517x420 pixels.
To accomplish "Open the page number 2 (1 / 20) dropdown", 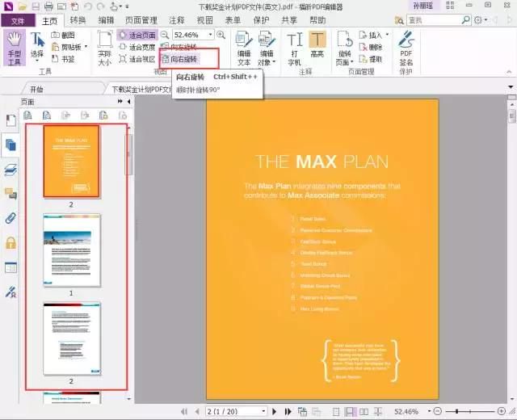I will (x=263, y=411).
